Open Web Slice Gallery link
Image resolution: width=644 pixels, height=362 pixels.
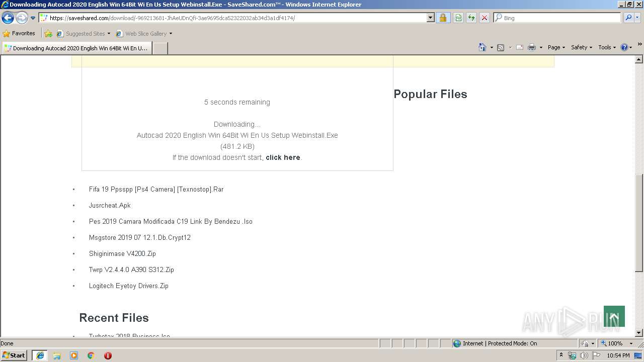click(x=141, y=34)
